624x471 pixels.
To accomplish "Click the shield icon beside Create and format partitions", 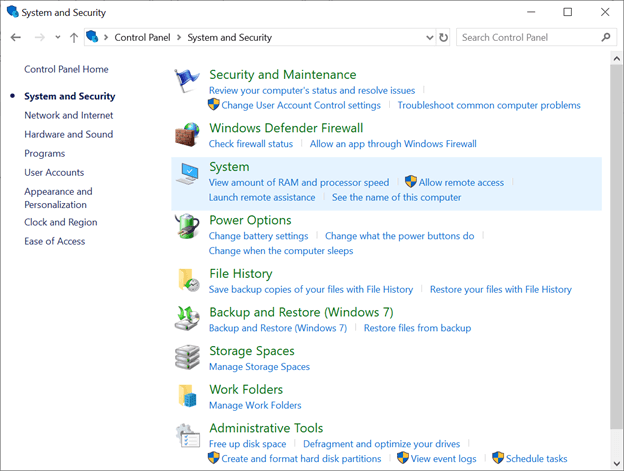I will (x=214, y=458).
